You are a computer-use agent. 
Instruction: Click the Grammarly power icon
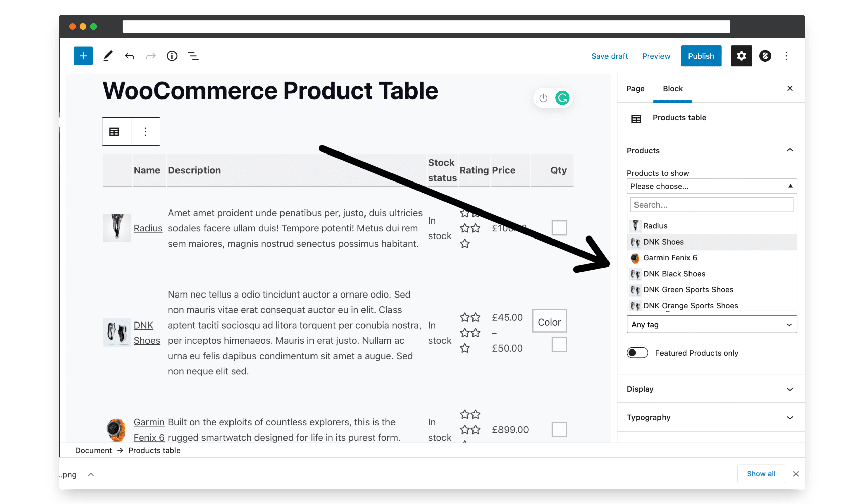point(543,98)
